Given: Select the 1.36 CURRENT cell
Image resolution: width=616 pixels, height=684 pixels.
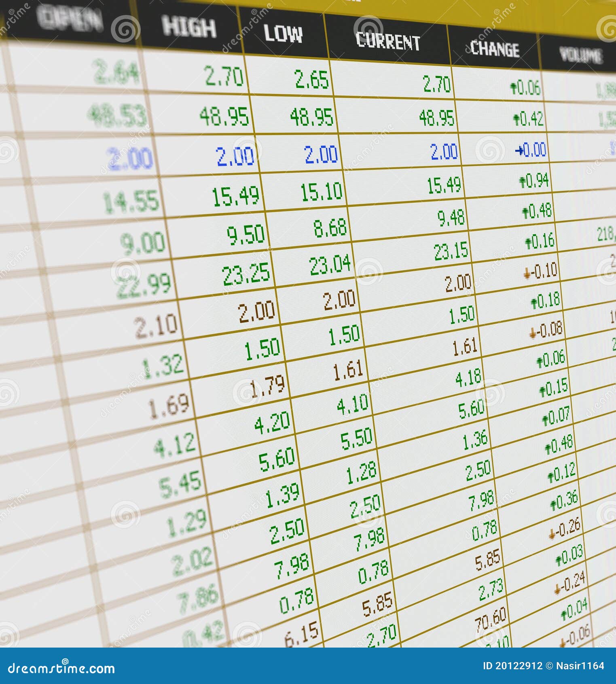Looking at the screenshot, I should point(475,441).
